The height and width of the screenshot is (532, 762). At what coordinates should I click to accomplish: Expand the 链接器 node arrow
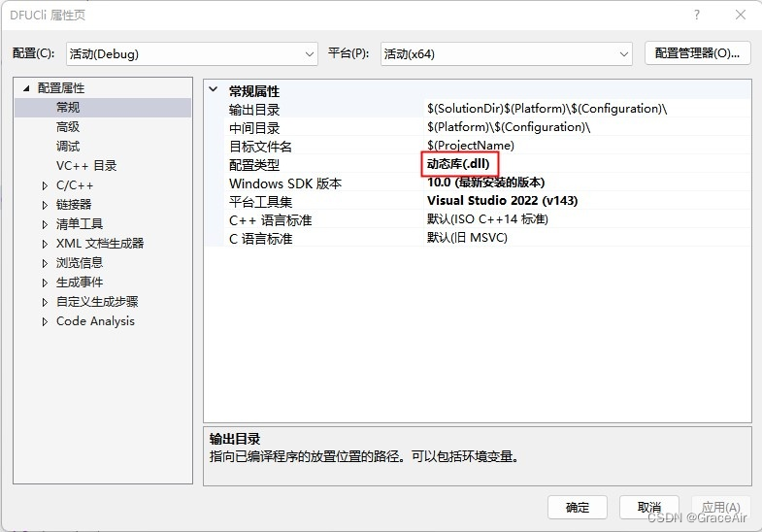pyautogui.click(x=45, y=205)
